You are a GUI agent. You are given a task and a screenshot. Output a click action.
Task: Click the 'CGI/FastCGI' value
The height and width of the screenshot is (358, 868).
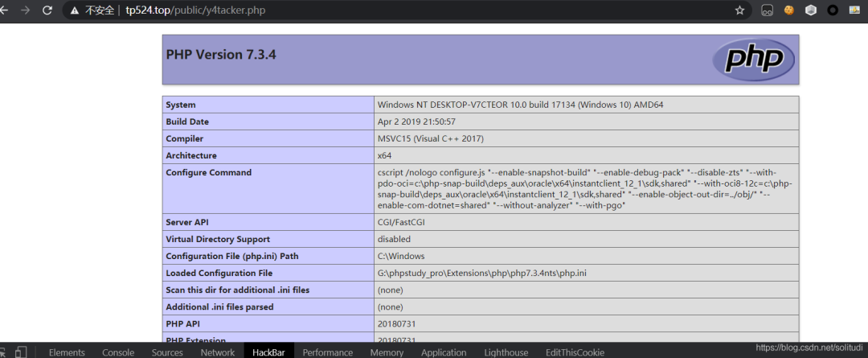point(401,222)
